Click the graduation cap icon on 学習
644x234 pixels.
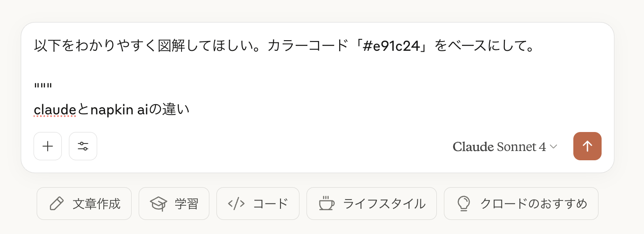click(159, 204)
